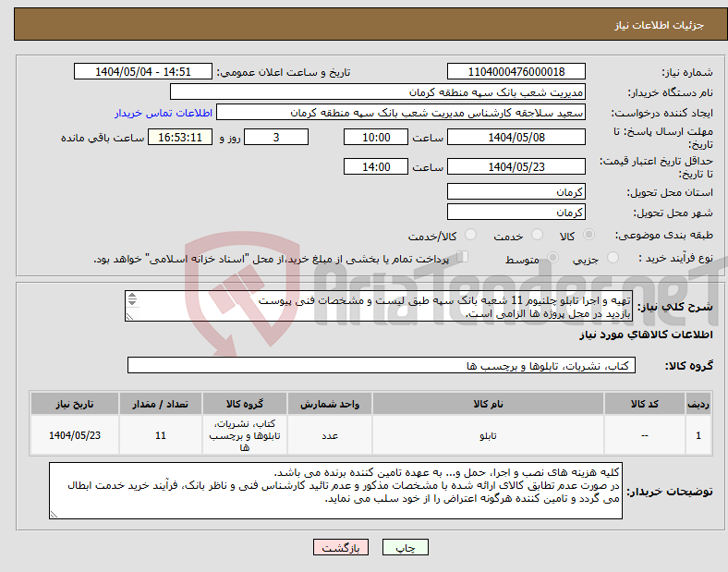This screenshot has height=572, width=728.
Task: Click the buyer notes text area
Action: [335, 491]
